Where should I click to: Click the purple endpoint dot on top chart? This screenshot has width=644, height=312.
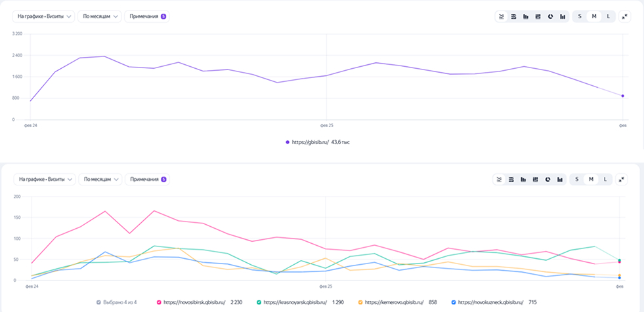click(x=622, y=96)
